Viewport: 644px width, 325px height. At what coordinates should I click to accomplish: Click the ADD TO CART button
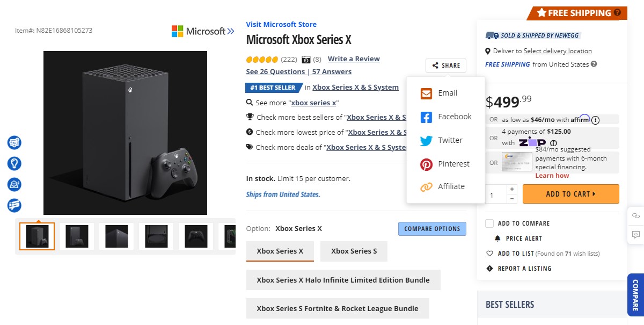[570, 194]
